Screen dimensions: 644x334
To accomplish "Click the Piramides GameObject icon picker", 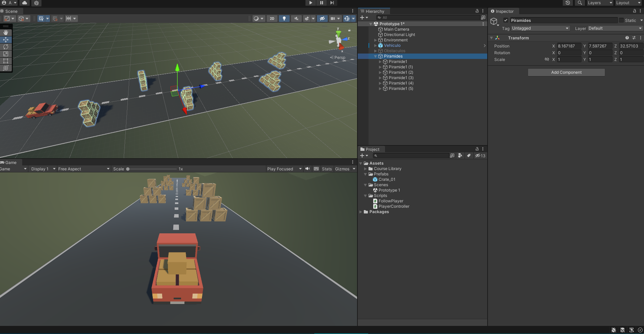I will [x=495, y=22].
